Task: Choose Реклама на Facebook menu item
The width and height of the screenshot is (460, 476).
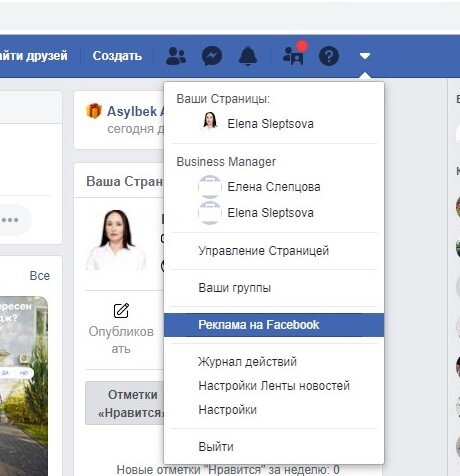Action: point(274,325)
